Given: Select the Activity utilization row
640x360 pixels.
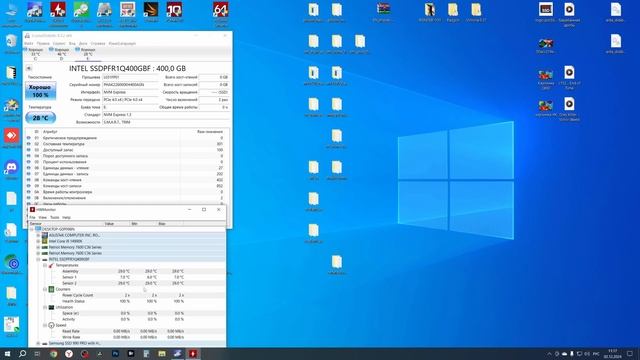Looking at the screenshot, I should click(x=127, y=319).
